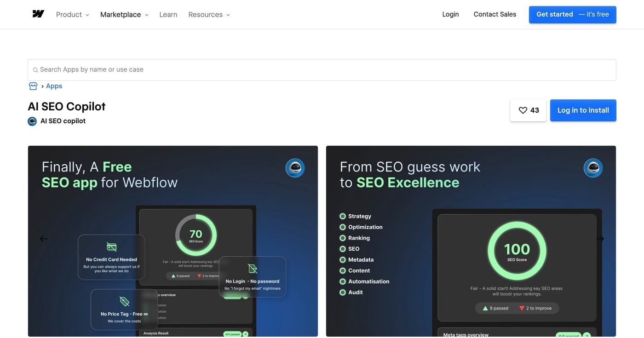Click the search magnifier icon
This screenshot has width=644, height=338.
point(35,70)
